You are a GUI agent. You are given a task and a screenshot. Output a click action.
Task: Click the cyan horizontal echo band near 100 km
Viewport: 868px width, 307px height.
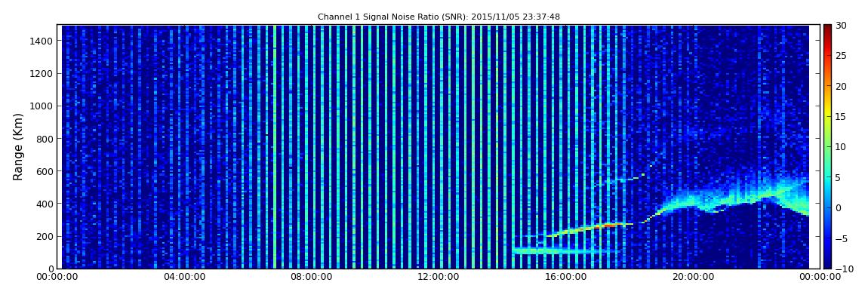tap(565, 251)
